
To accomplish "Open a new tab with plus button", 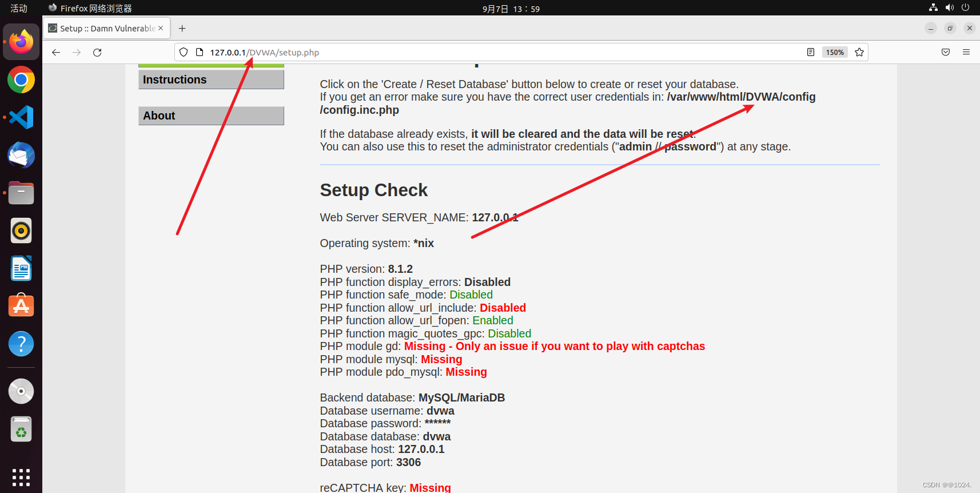I will [x=182, y=28].
